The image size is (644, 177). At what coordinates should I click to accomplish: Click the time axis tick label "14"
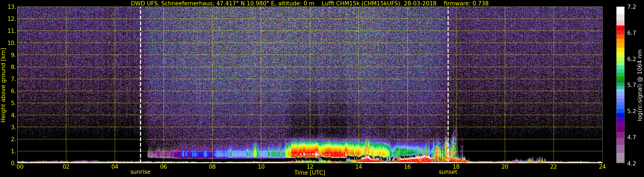click(358, 167)
